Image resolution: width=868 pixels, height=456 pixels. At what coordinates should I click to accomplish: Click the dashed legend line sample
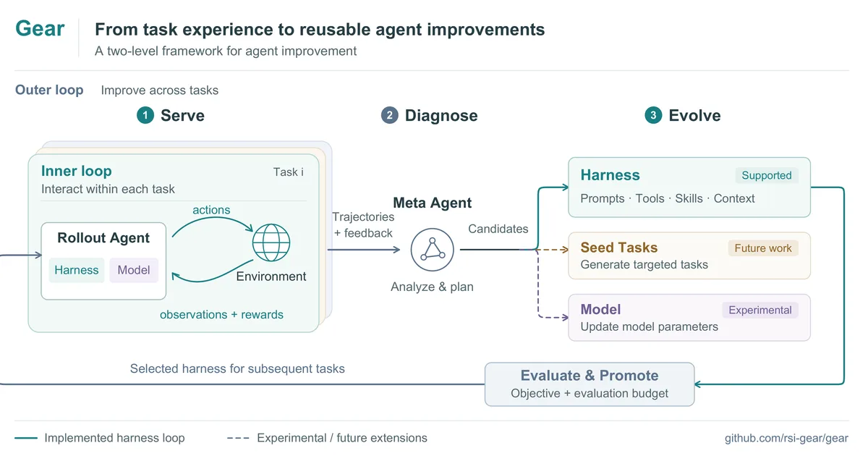point(238,438)
